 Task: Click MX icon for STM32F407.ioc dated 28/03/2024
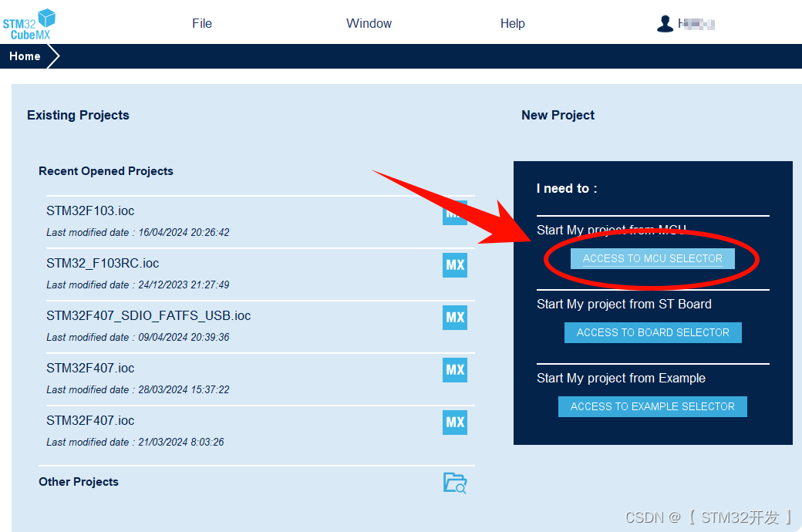pos(455,370)
